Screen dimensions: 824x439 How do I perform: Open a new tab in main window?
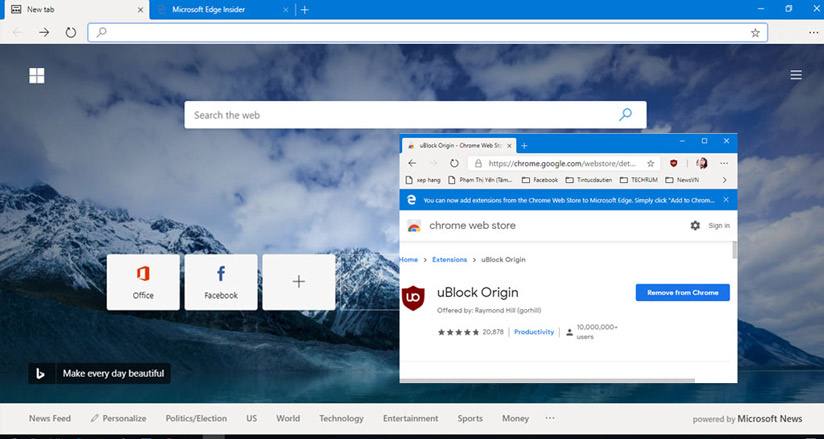tap(305, 9)
